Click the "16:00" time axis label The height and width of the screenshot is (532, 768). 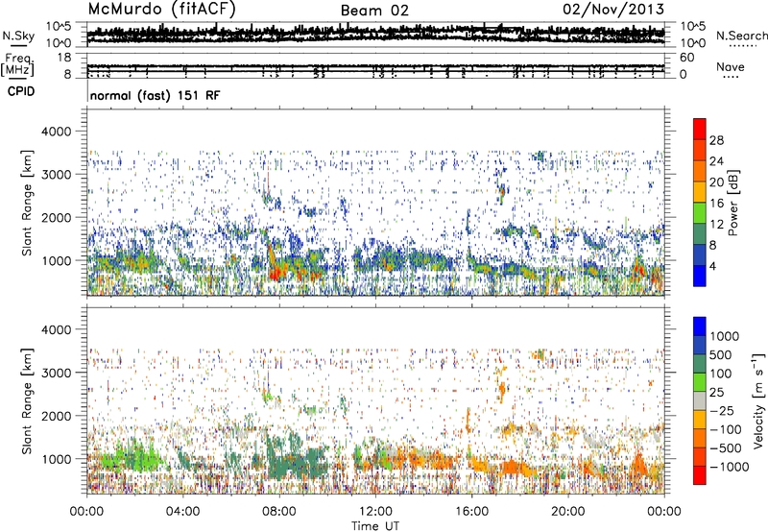coord(471,512)
